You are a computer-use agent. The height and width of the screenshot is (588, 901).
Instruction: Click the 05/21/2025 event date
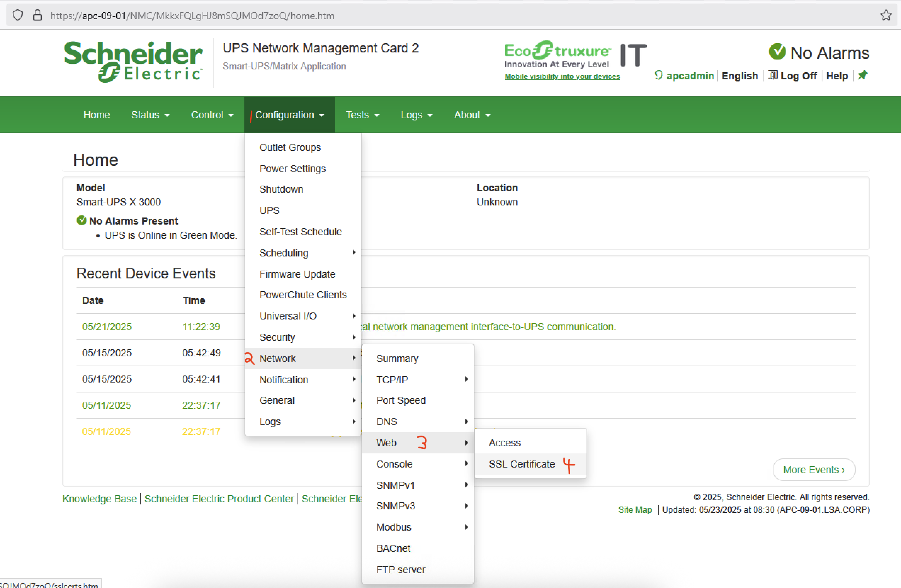point(107,326)
